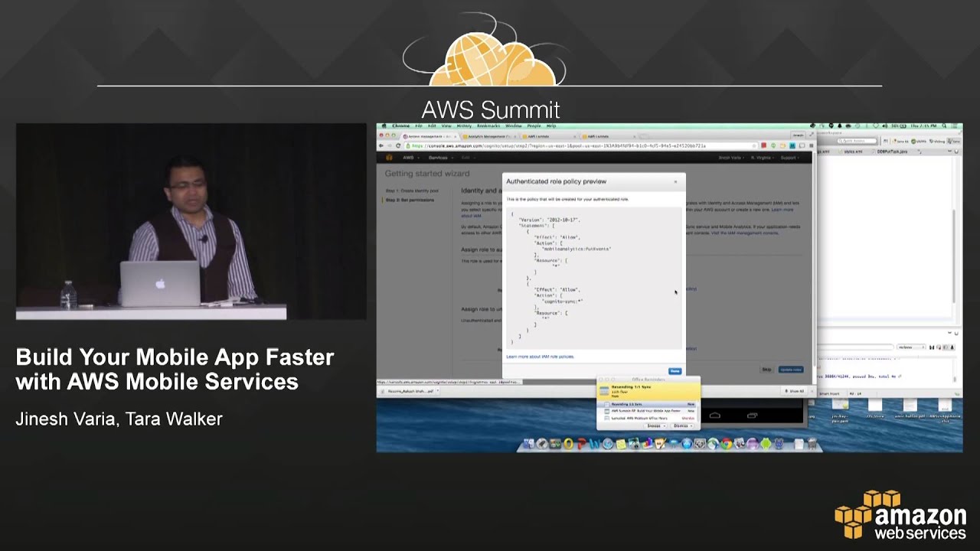This screenshot has height=551, width=980.
Task: Switch to the DDMS perspective in Eclipse
Action: (x=920, y=141)
